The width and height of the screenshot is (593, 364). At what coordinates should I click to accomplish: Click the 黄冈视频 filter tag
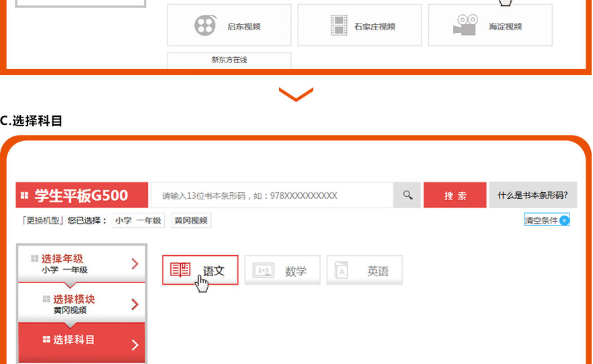[191, 220]
